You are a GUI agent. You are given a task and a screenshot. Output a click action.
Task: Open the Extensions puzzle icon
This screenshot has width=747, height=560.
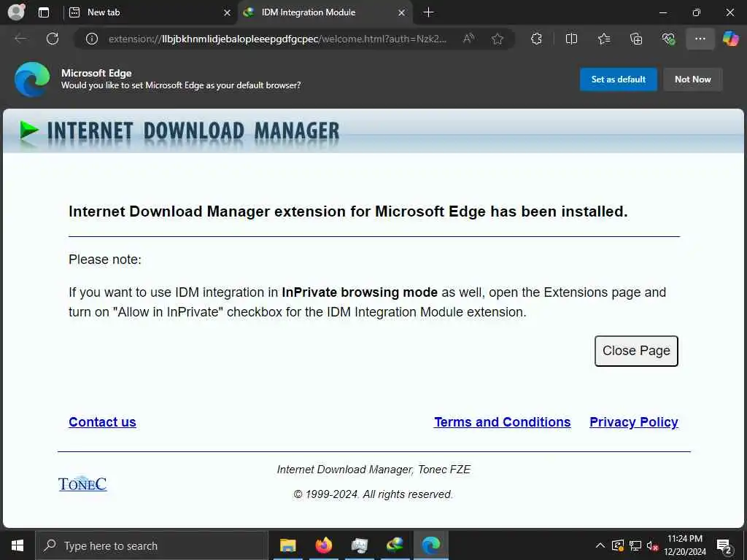[x=536, y=39]
